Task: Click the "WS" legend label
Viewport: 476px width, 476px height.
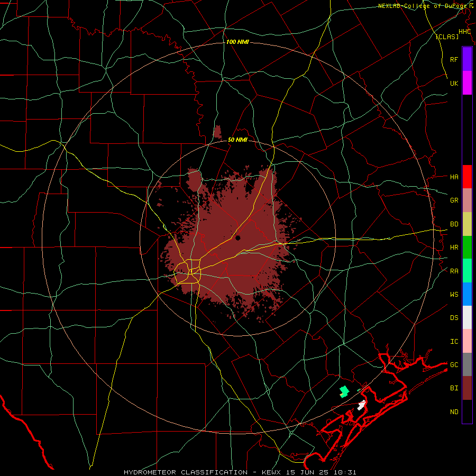Action: (x=454, y=295)
